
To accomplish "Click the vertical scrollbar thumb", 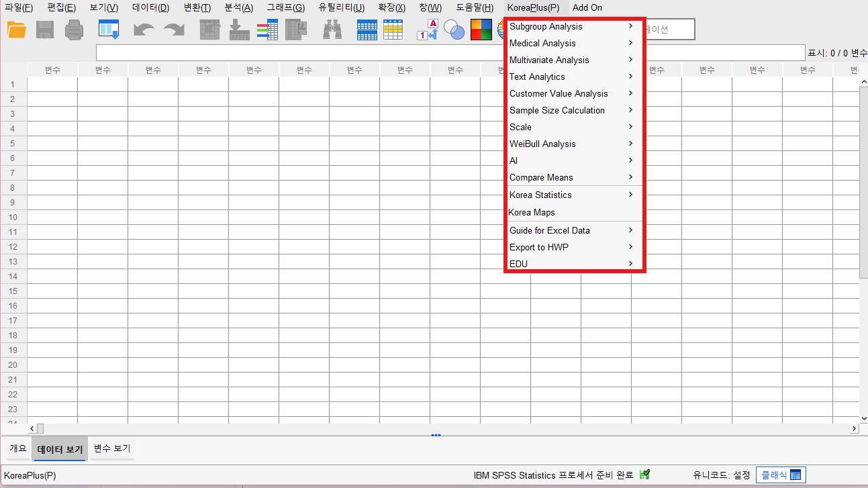I will [863, 182].
